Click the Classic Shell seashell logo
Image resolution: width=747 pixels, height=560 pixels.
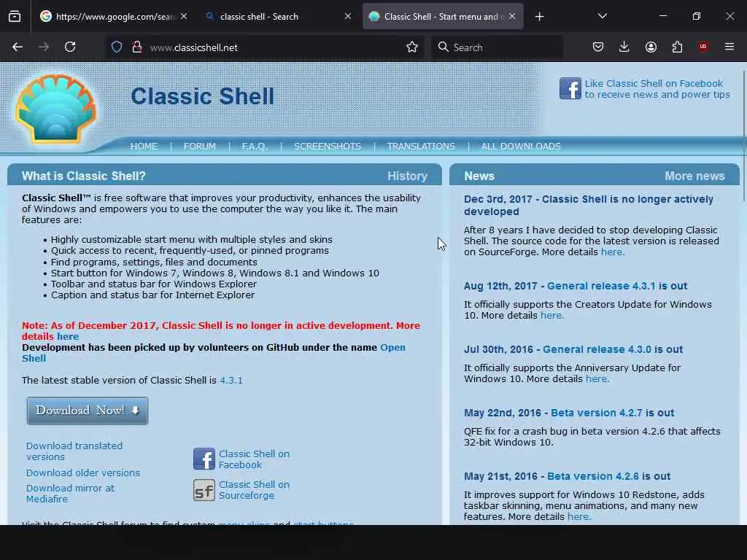(55, 109)
